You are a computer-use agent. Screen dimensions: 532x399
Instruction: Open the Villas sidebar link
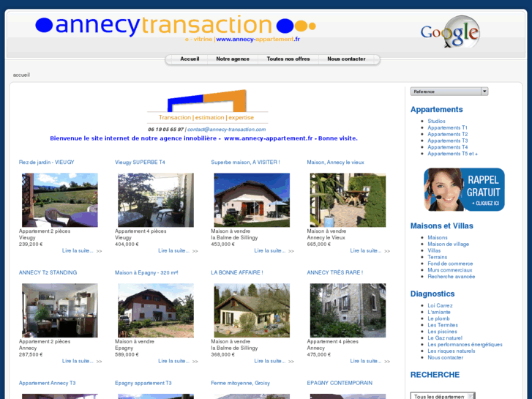click(434, 250)
